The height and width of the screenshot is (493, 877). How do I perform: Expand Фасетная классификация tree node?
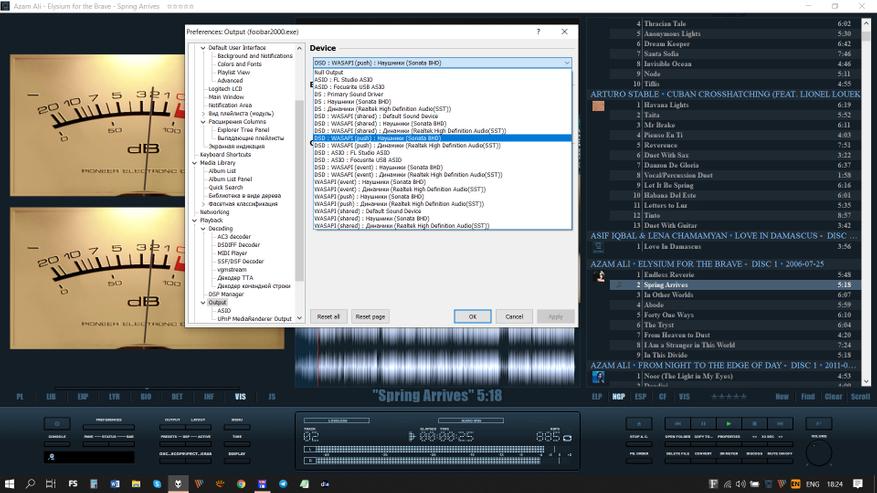tap(203, 204)
